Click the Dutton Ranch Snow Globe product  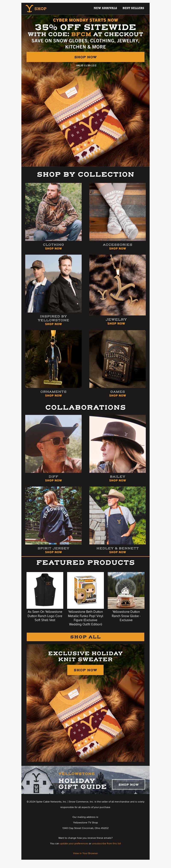pos(126,590)
